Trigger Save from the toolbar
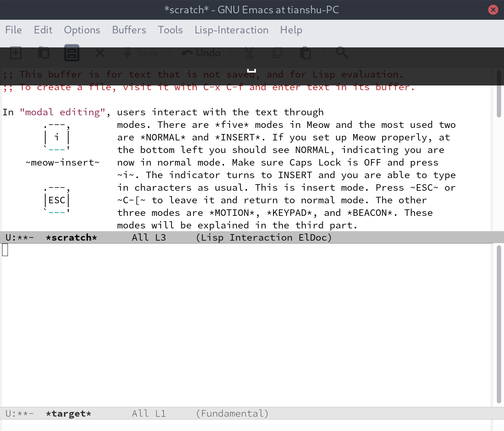504x431 pixels. click(x=140, y=53)
